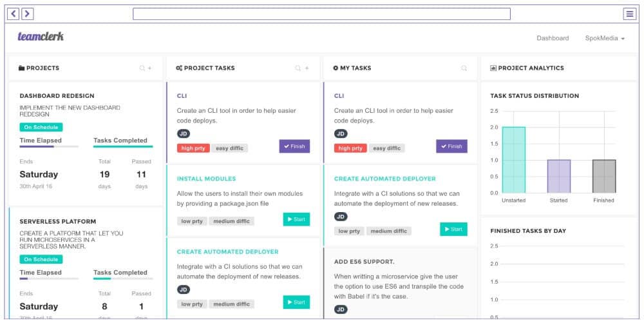Click the browser back arrow

(x=14, y=14)
